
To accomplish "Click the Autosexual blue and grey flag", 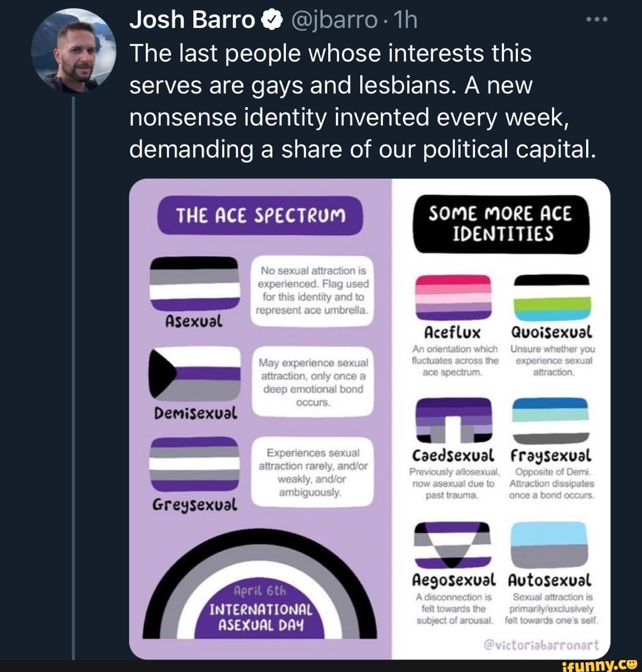I will pos(550,544).
